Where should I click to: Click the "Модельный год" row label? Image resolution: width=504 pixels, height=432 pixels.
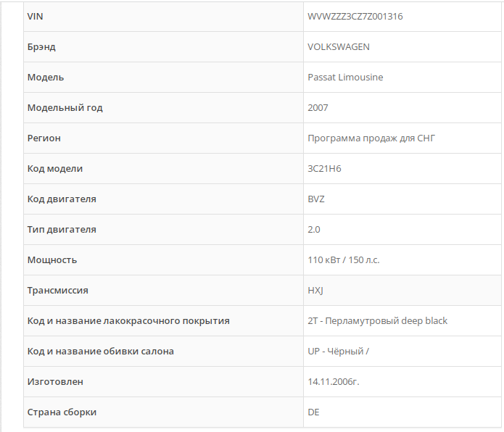coord(65,107)
